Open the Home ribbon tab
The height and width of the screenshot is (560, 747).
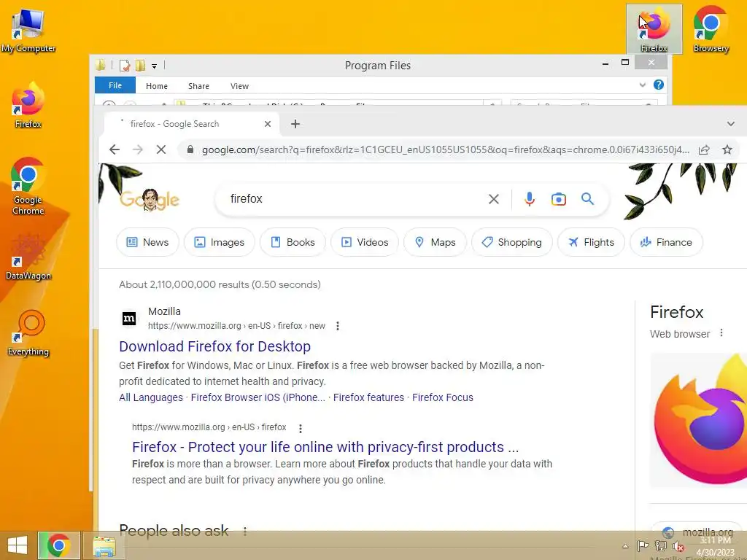(x=157, y=86)
